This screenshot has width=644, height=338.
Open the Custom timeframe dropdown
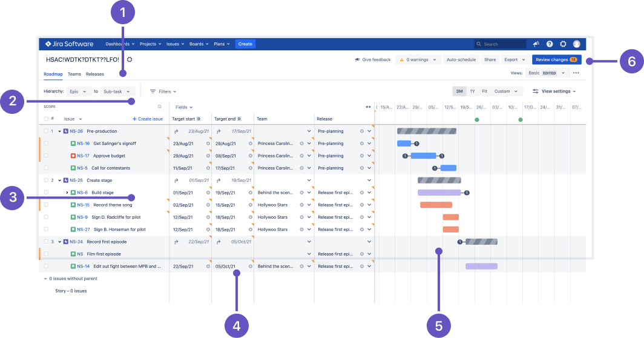pyautogui.click(x=506, y=91)
